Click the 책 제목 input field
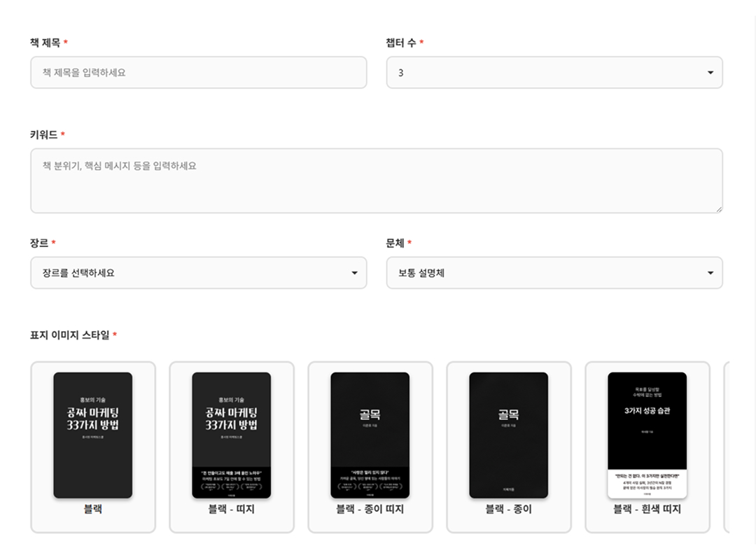756x560 pixels. pos(198,72)
